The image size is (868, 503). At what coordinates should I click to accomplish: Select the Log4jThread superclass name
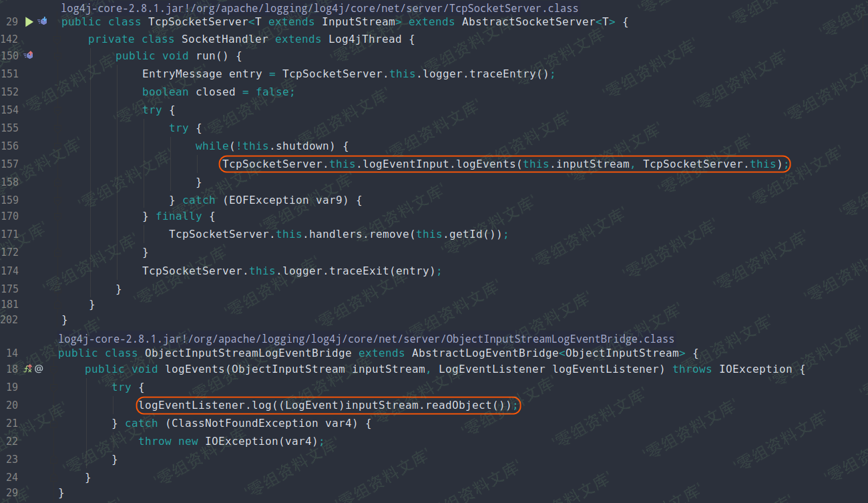[365, 39]
